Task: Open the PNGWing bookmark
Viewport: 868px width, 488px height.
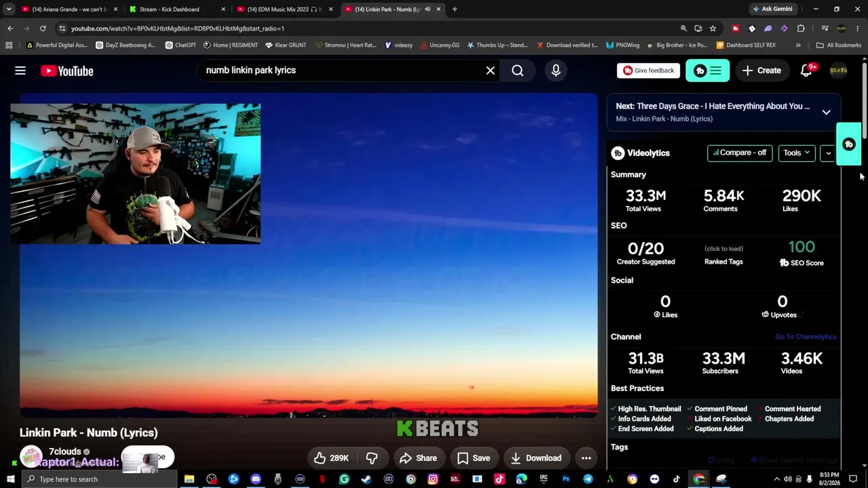Action: 623,45
